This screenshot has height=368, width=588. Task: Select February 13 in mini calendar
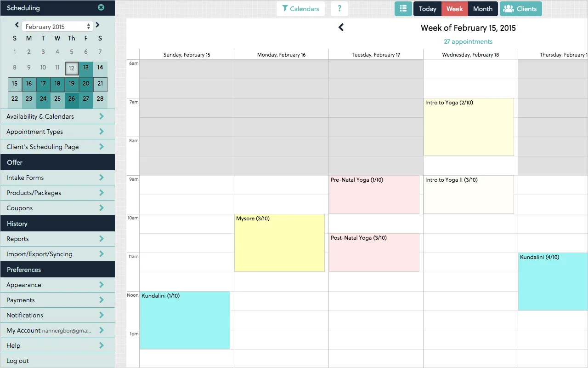tap(86, 69)
